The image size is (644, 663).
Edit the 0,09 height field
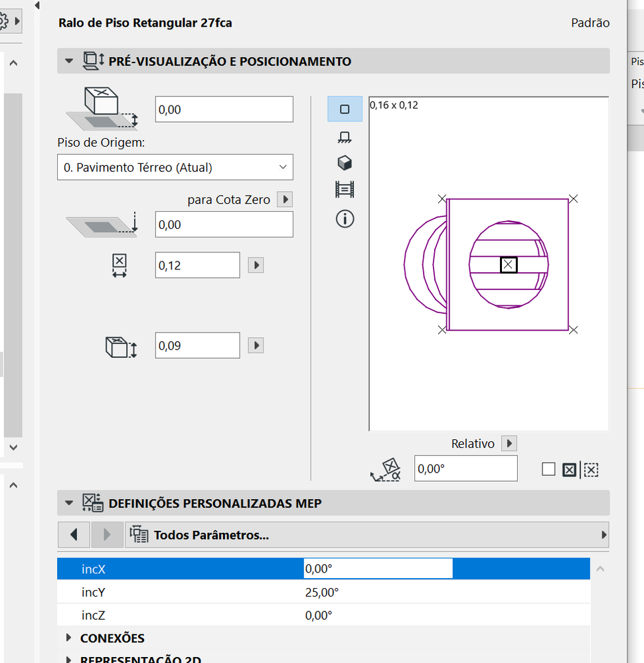click(197, 345)
